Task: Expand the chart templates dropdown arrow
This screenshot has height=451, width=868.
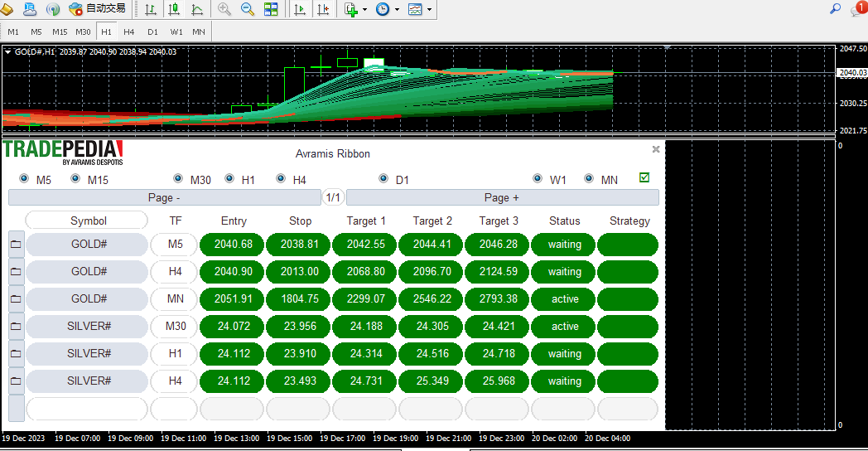Action: [x=428, y=10]
